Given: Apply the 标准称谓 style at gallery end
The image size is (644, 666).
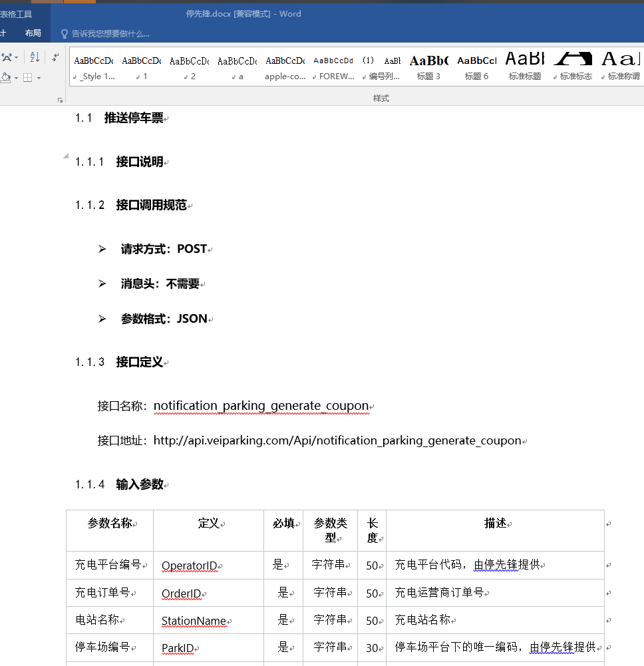Looking at the screenshot, I should pyautogui.click(x=621, y=68).
